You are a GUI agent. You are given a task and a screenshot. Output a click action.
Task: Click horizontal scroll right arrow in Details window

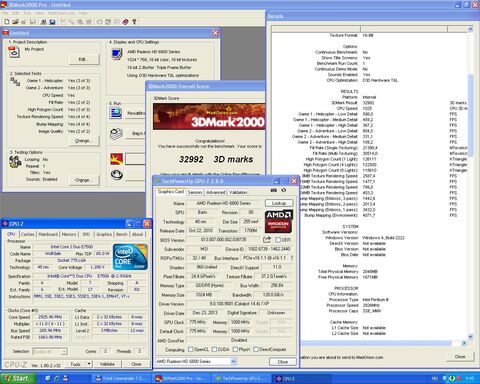(464, 343)
